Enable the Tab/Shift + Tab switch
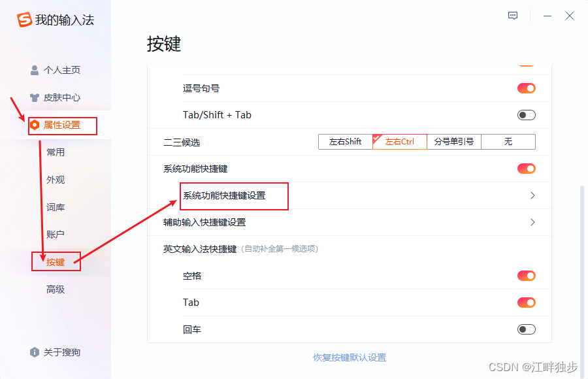Image resolution: width=588 pixels, height=379 pixels. (527, 114)
